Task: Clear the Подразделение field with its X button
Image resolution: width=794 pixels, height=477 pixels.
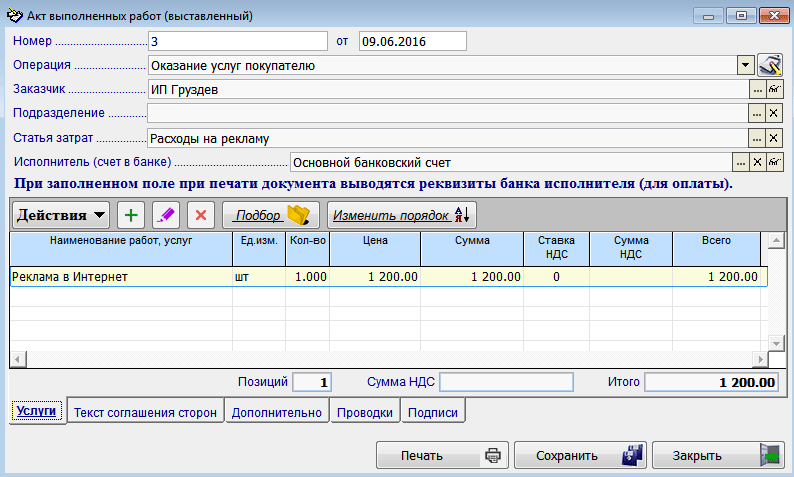Action: (774, 113)
